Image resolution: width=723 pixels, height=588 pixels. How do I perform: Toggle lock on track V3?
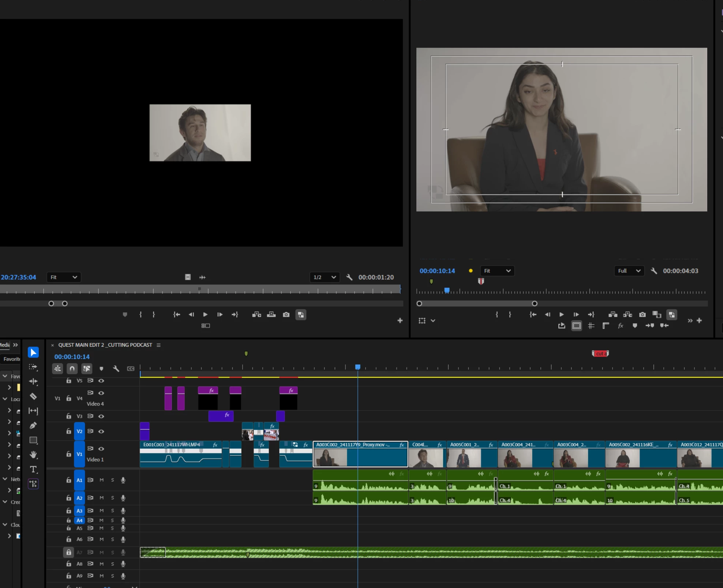click(68, 416)
